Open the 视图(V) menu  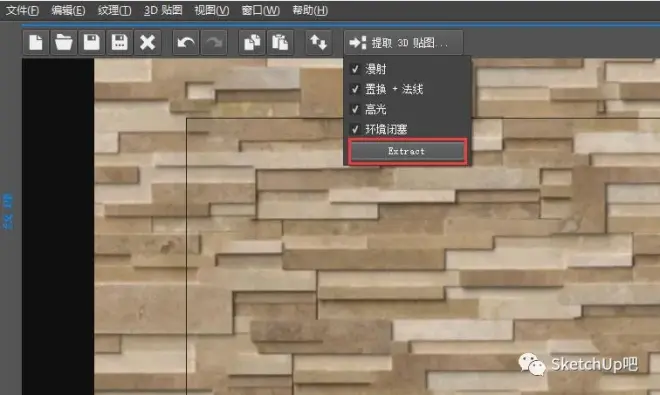[x=212, y=10]
